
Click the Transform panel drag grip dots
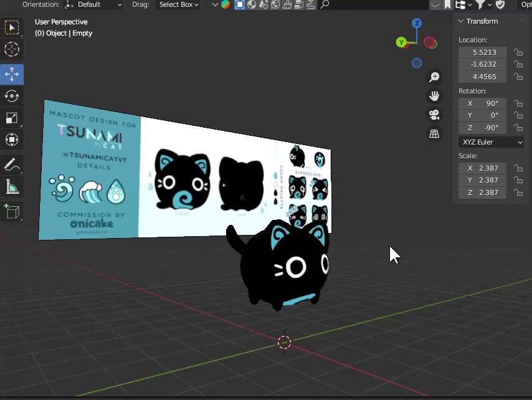click(x=522, y=21)
